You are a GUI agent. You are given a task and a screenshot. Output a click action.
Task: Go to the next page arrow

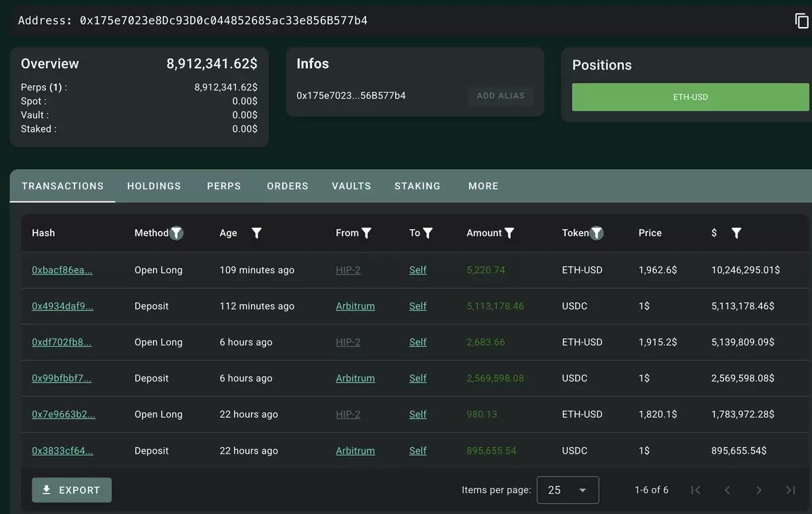(x=759, y=490)
